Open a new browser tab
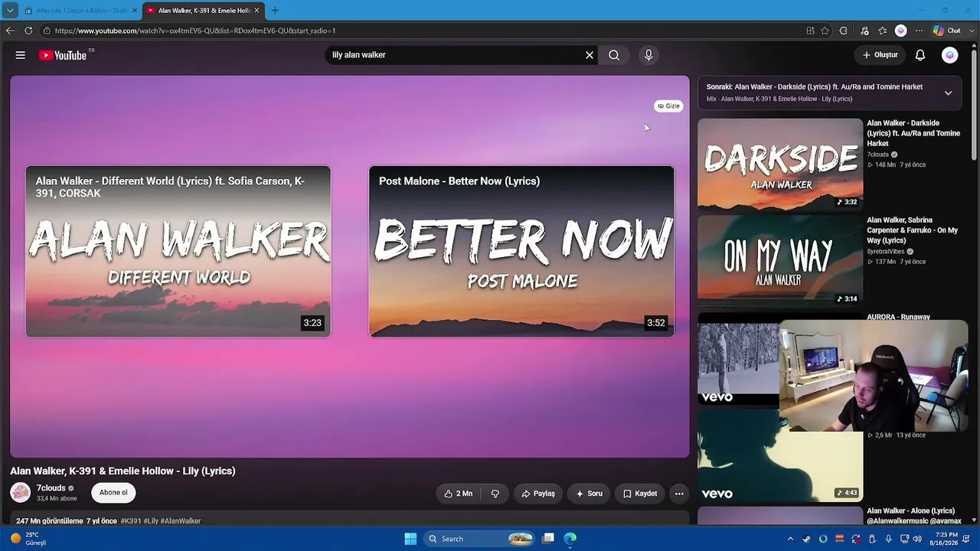This screenshot has height=551, width=980. click(x=275, y=11)
